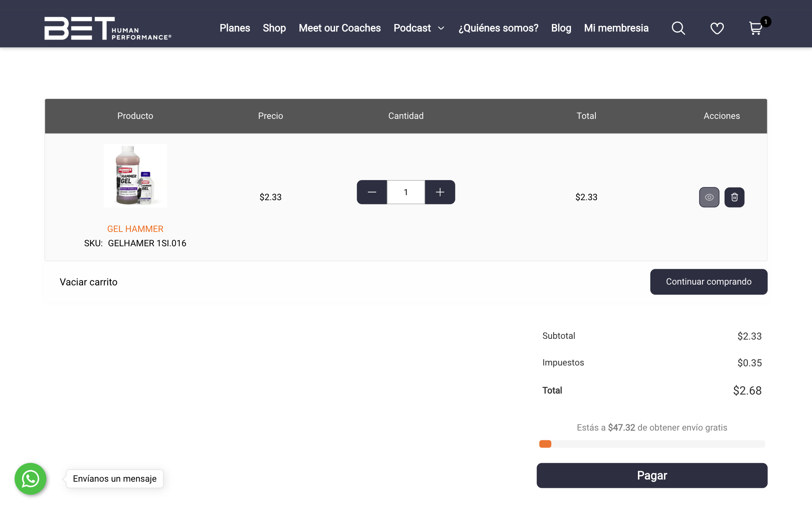Open WhatsApp chat icon
Viewport: 812px width, 508px height.
coord(31,479)
